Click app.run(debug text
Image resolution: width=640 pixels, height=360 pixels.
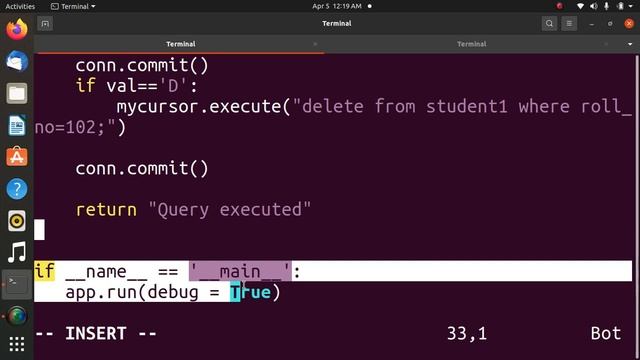pyautogui.click(x=132, y=293)
